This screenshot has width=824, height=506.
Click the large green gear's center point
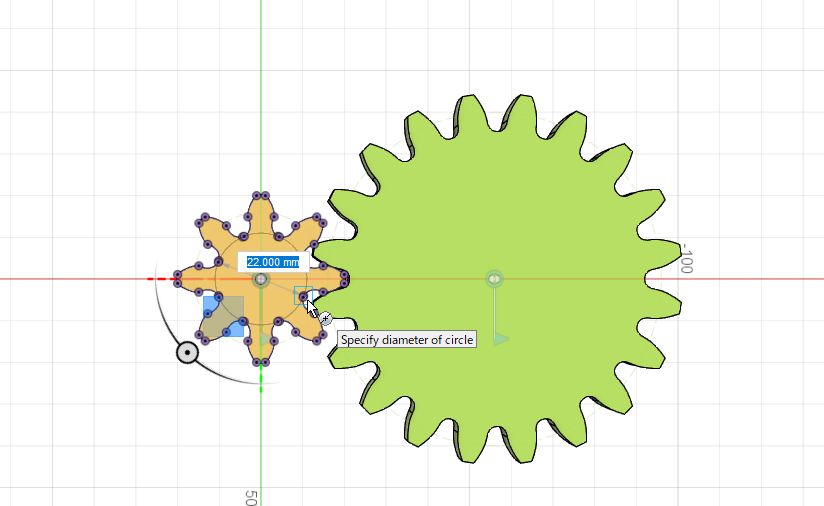tap(494, 278)
